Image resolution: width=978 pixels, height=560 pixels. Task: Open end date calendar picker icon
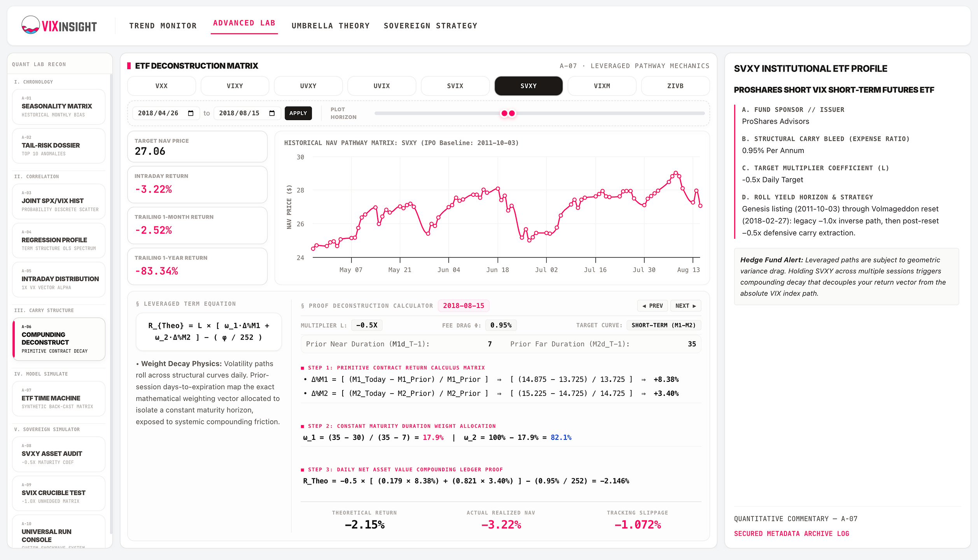[272, 113]
